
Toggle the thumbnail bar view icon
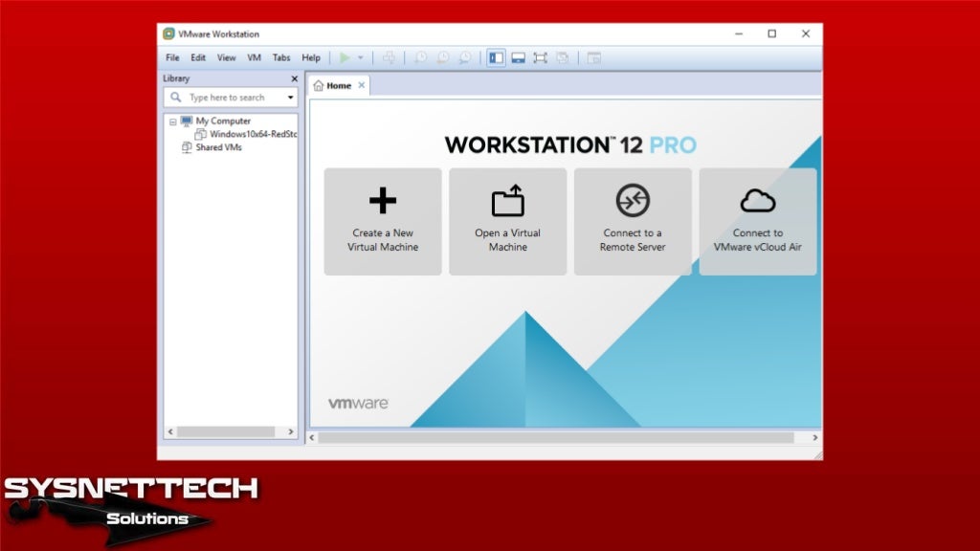pyautogui.click(x=518, y=57)
